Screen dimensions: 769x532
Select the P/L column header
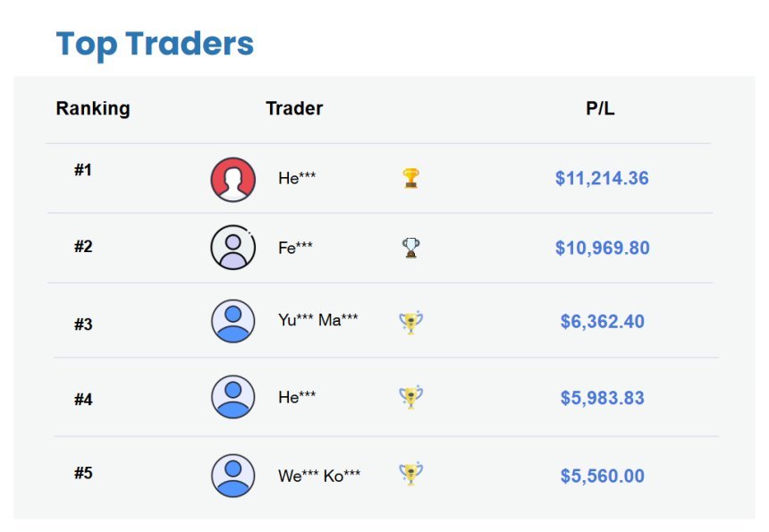pyautogui.click(x=600, y=108)
